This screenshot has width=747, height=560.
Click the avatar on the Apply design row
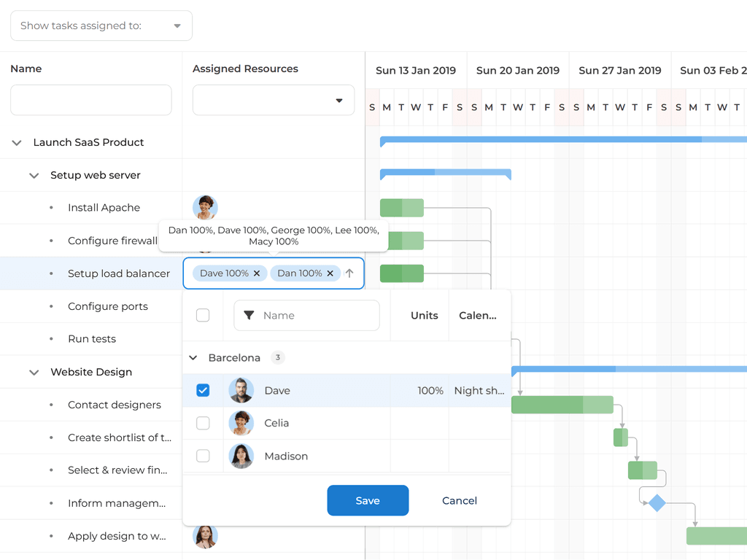pos(205,536)
